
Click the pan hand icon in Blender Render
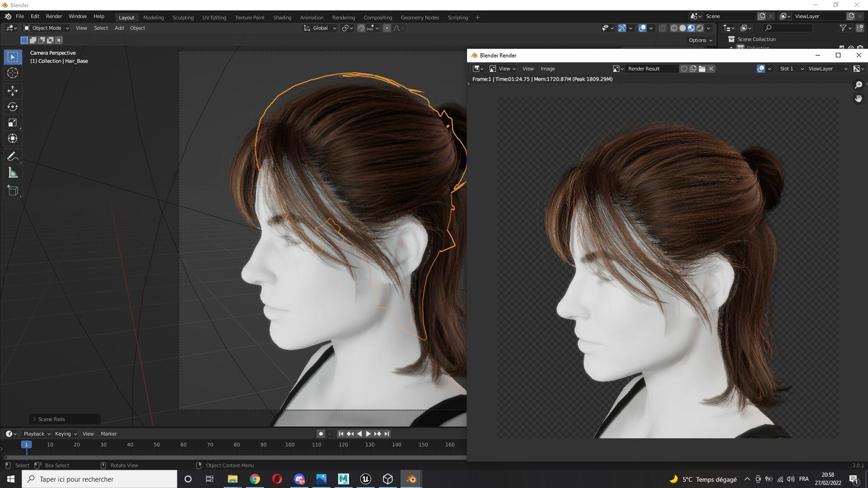[858, 98]
